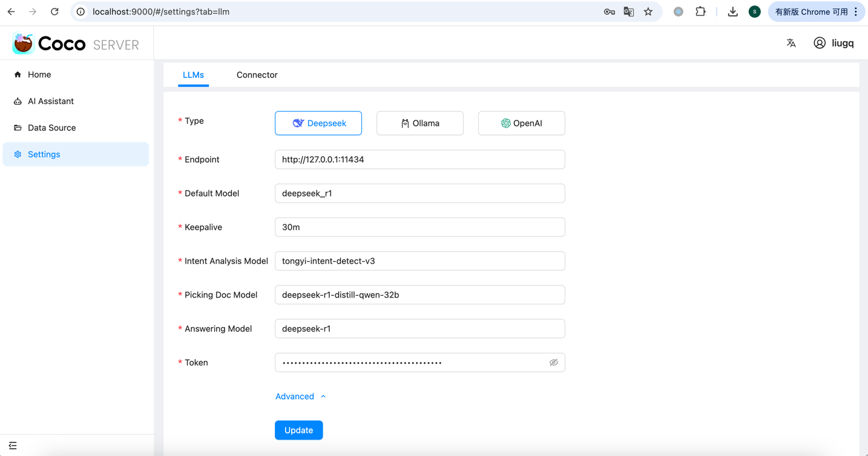Image resolution: width=868 pixels, height=456 pixels.
Task: Open the language translation icon in header
Action: tap(791, 43)
